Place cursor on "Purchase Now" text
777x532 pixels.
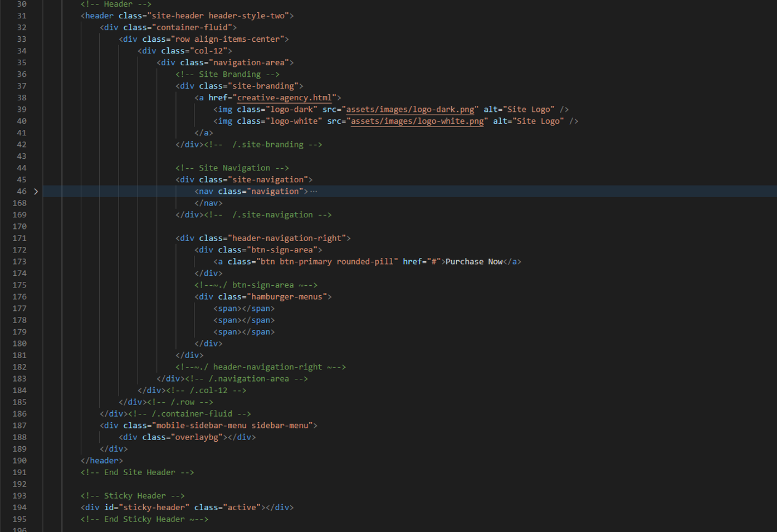(x=473, y=262)
